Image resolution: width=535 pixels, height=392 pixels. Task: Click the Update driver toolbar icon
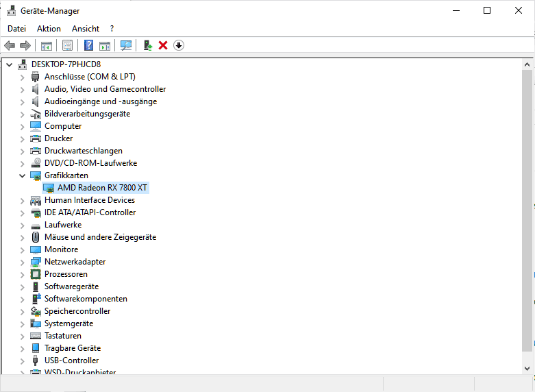147,45
